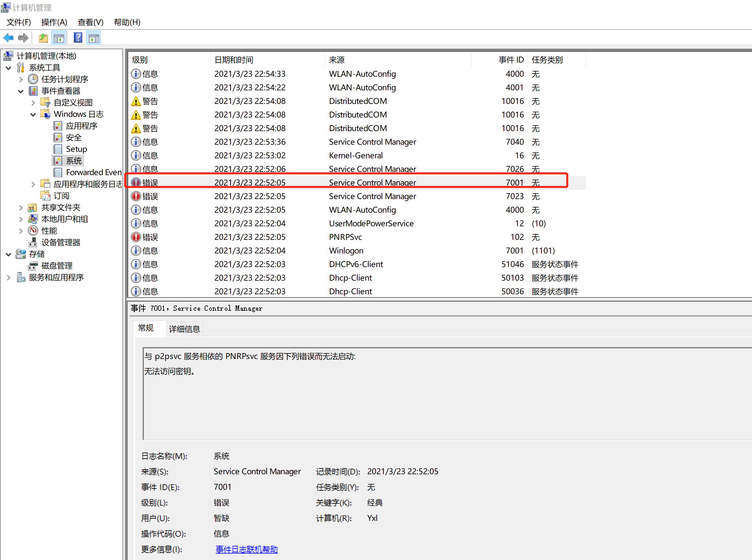
Task: Open the 查看(V) menu
Action: [x=90, y=22]
